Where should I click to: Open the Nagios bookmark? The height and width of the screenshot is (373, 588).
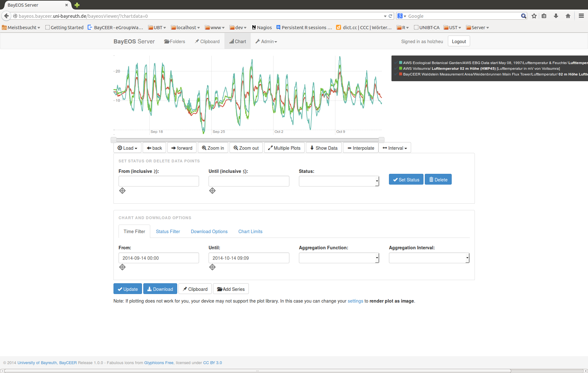coord(262,28)
